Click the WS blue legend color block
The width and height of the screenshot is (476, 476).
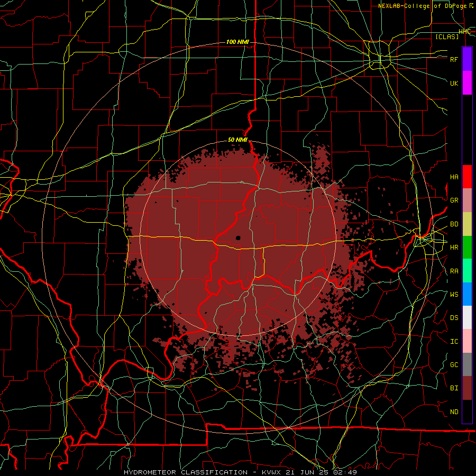click(467, 294)
